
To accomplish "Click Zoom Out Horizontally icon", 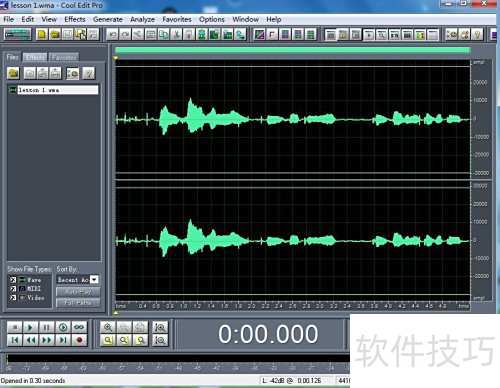I will tap(124, 327).
